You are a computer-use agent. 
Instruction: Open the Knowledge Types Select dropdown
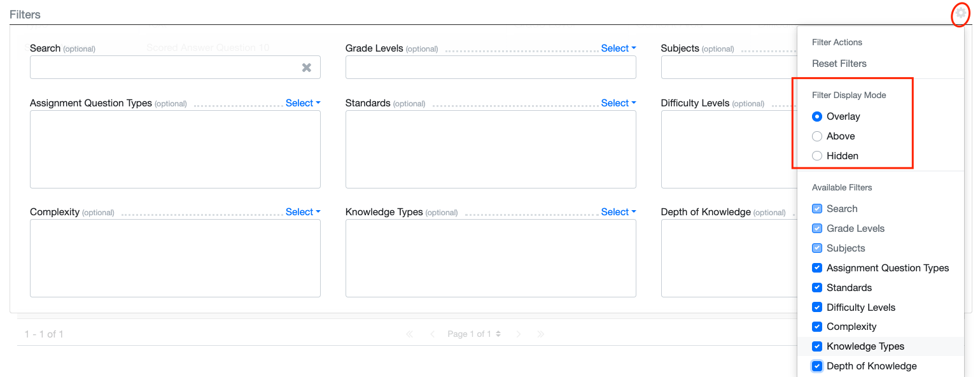coord(618,212)
